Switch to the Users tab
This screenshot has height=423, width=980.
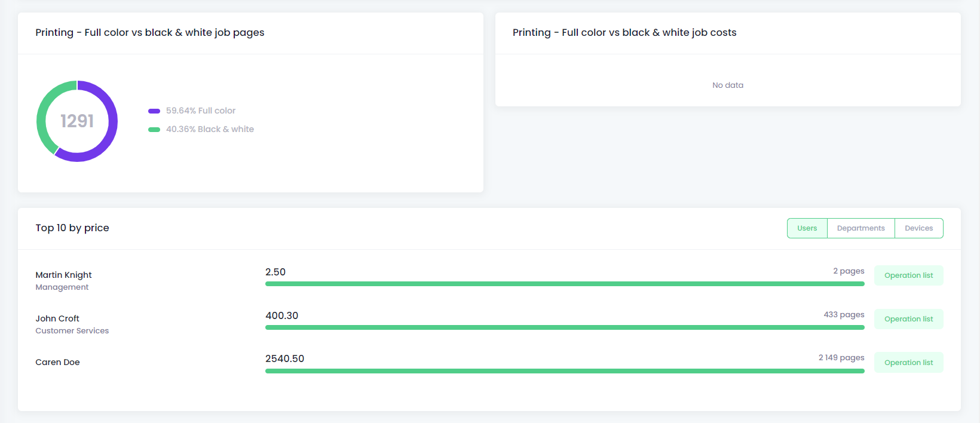pos(807,228)
